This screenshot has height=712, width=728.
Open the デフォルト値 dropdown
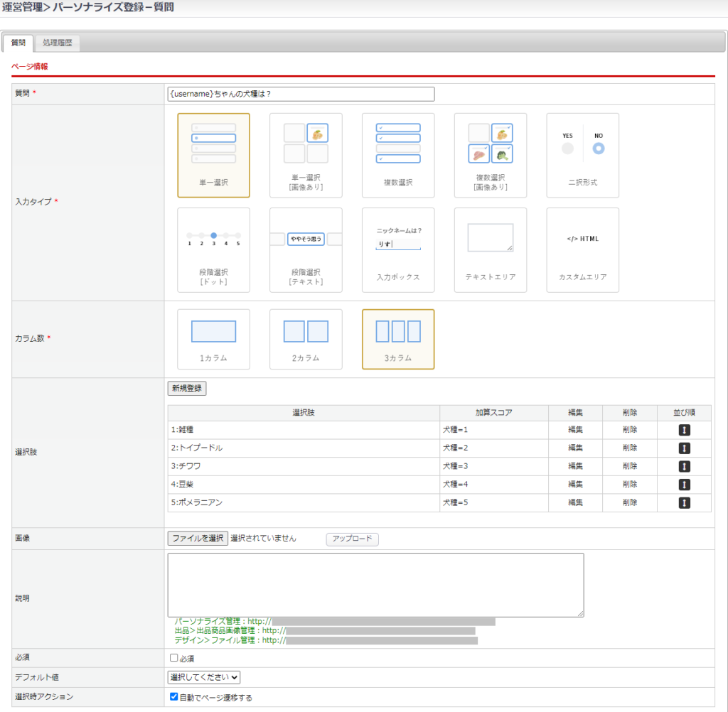tap(204, 678)
